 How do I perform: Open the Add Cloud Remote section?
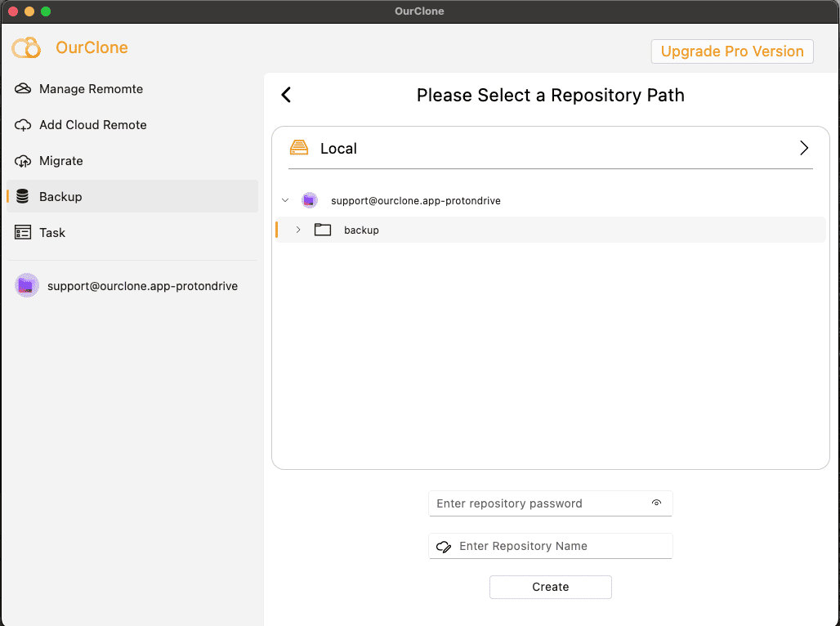(132, 125)
